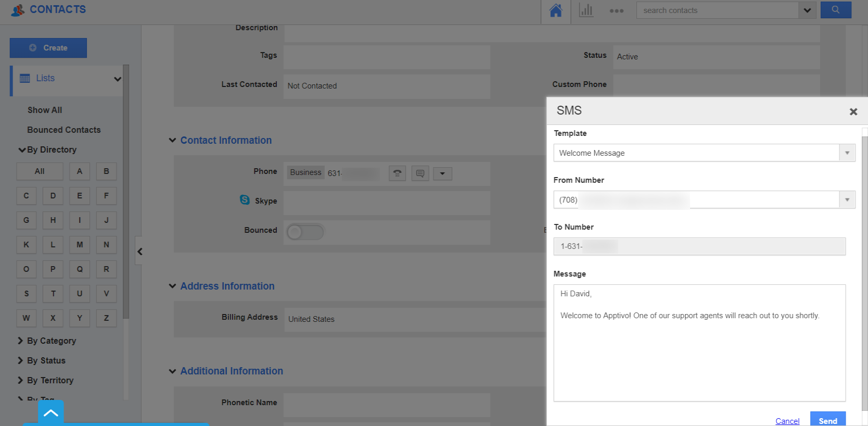The width and height of the screenshot is (868, 426).
Task: Collapse the left sidebar panel arrow
Action: 139,252
